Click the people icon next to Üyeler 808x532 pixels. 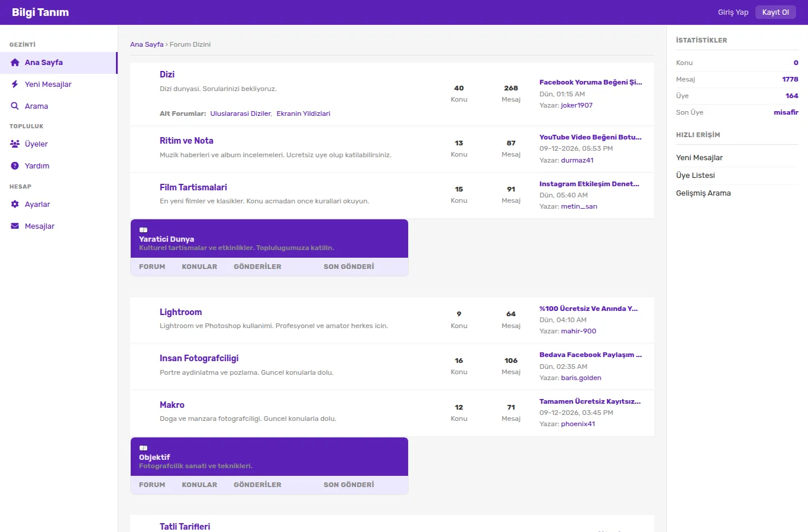click(15, 144)
